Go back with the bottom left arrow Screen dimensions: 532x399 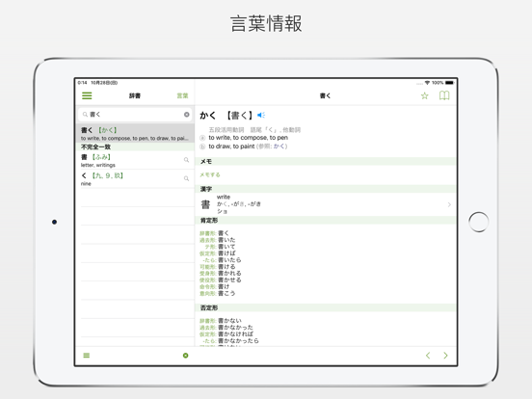coord(428,356)
